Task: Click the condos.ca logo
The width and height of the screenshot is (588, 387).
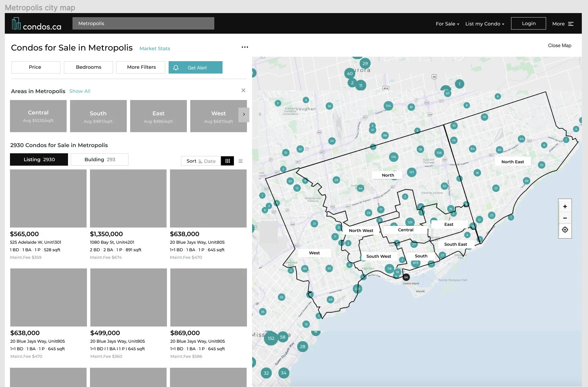Action: click(x=36, y=24)
